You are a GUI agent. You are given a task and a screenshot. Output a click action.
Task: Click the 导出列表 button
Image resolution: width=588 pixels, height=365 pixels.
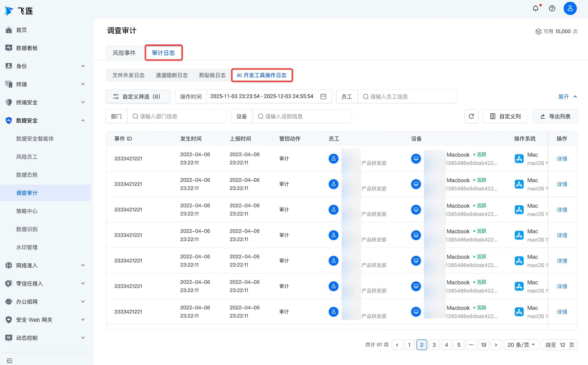pos(555,116)
